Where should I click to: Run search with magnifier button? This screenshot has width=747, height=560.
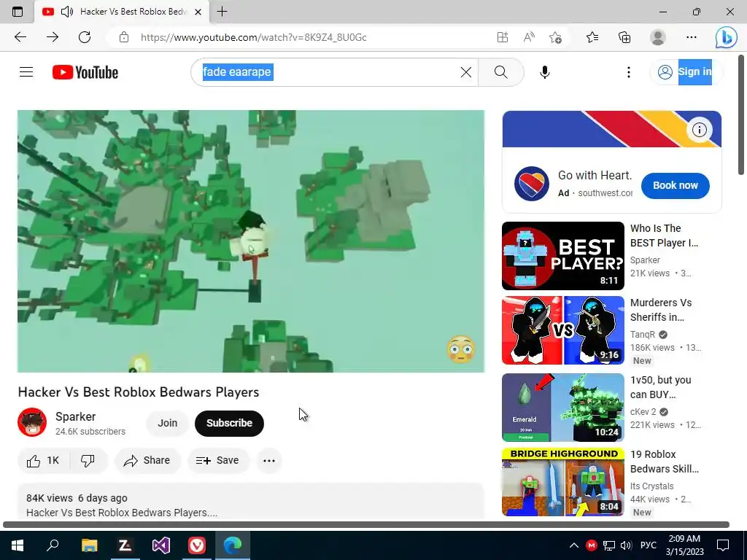[500, 72]
